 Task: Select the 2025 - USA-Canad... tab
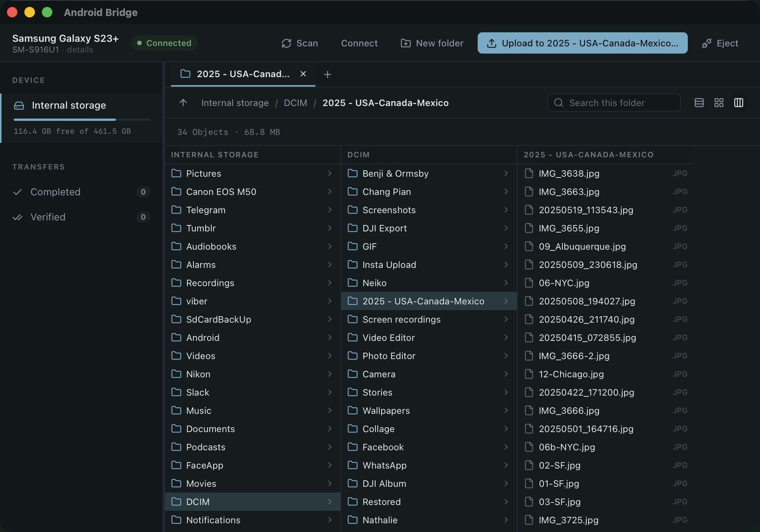tap(243, 74)
